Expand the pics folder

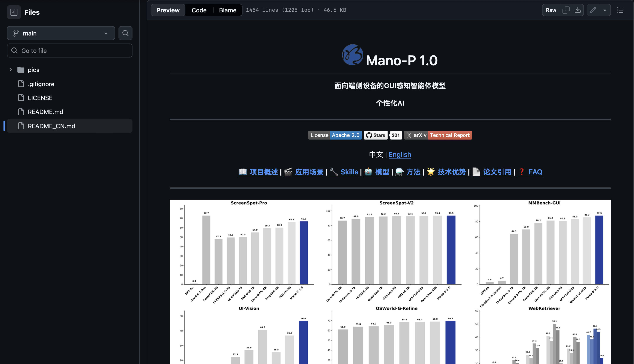point(10,70)
